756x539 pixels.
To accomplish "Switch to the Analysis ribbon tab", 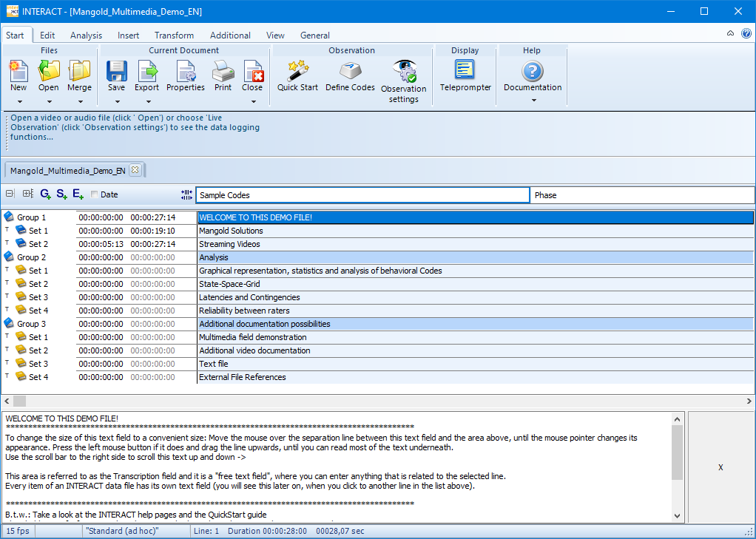I will (86, 35).
